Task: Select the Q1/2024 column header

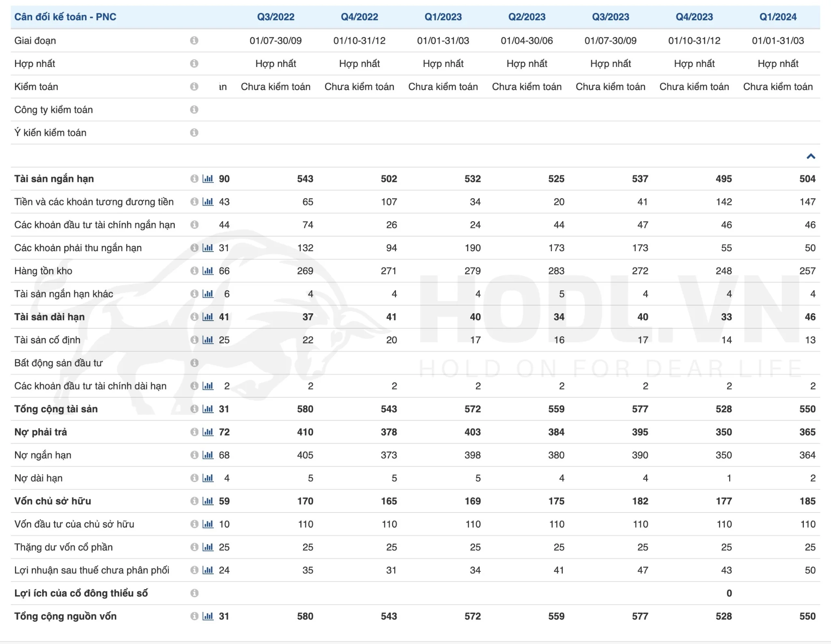Action: coord(778,17)
